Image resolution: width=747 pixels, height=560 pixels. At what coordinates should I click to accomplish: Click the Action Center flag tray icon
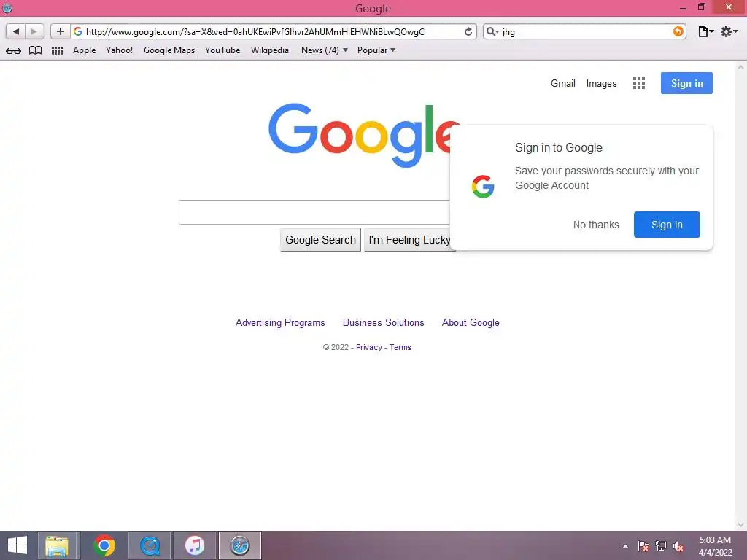tap(643, 546)
